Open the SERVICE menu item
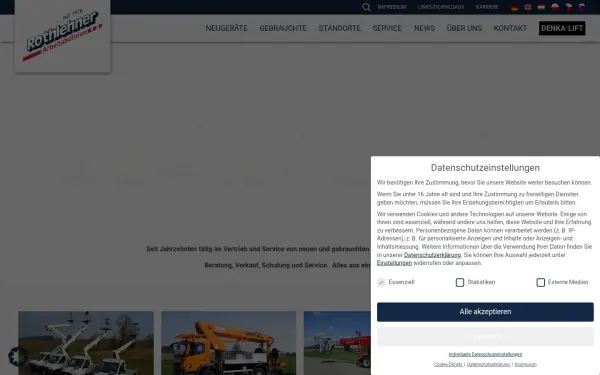Image resolution: width=600 pixels, height=375 pixels. click(x=387, y=28)
